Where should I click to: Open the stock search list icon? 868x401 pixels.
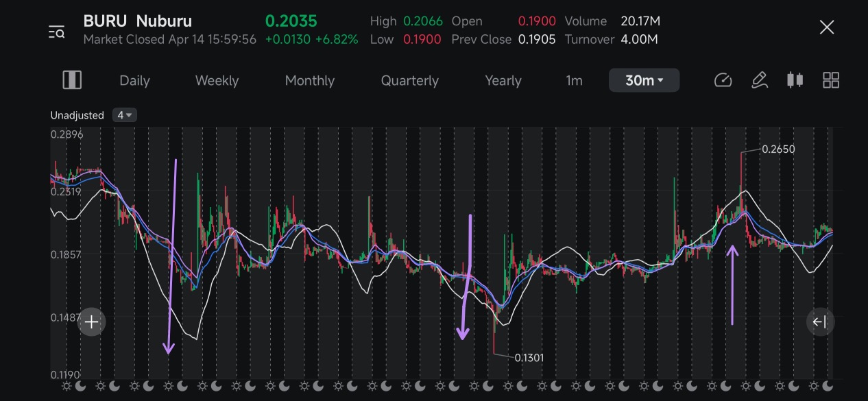point(56,31)
